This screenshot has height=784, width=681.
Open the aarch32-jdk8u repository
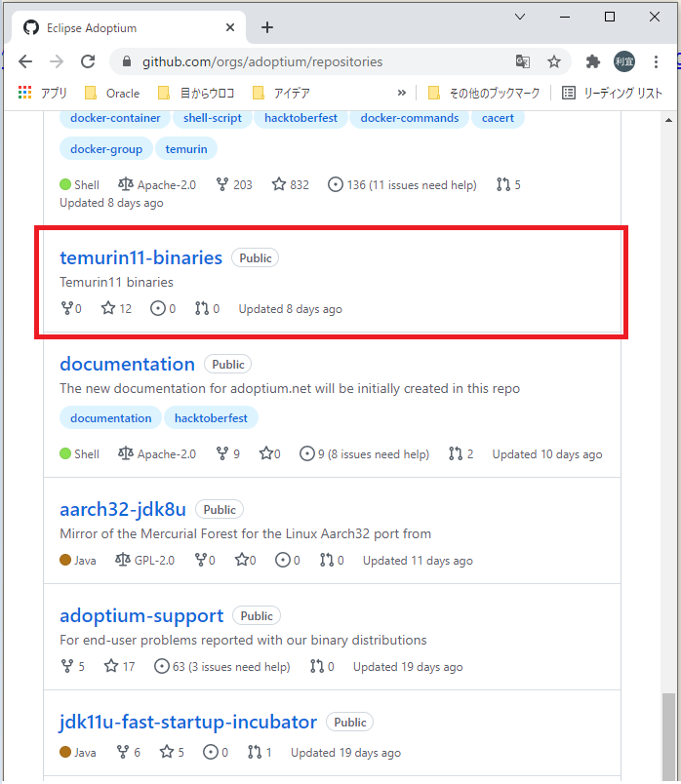[123, 509]
